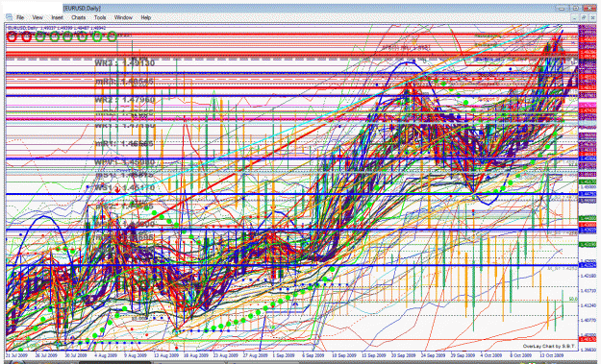This screenshot has height=364, width=601.
Task: Click the 18 Aug 2009 date label
Action: point(196,355)
